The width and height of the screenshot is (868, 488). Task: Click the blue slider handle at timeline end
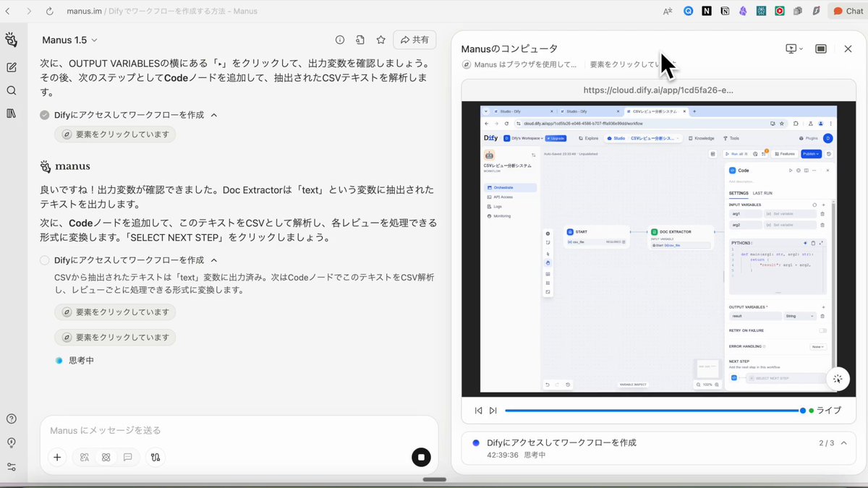click(803, 411)
